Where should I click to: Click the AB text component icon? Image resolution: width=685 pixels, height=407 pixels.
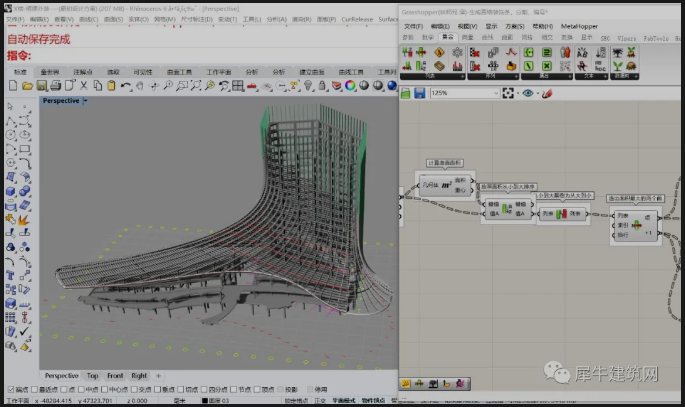click(x=582, y=53)
